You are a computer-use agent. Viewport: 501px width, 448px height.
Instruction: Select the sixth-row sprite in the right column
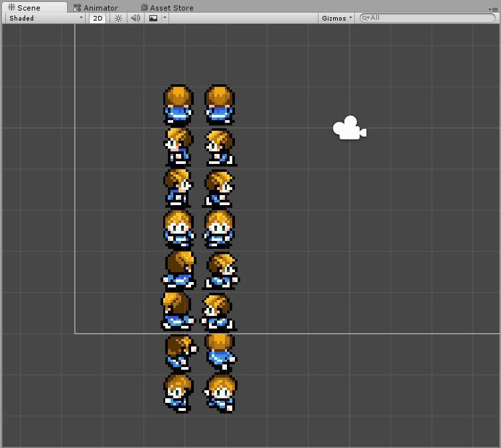tap(218, 312)
